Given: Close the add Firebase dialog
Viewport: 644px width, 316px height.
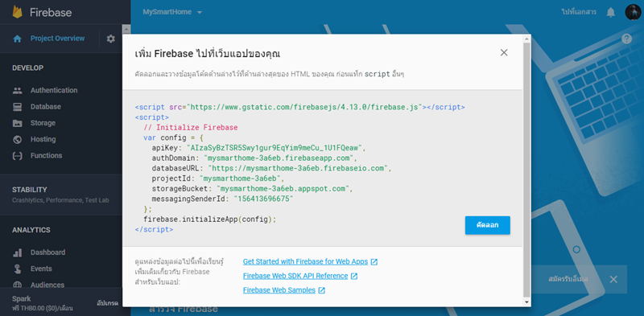Looking at the screenshot, I should tap(504, 52).
